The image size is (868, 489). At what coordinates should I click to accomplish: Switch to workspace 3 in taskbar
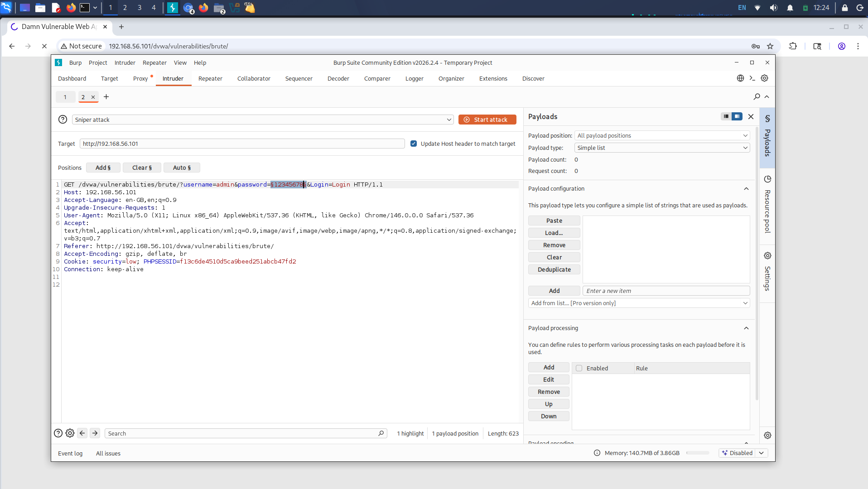point(140,7)
